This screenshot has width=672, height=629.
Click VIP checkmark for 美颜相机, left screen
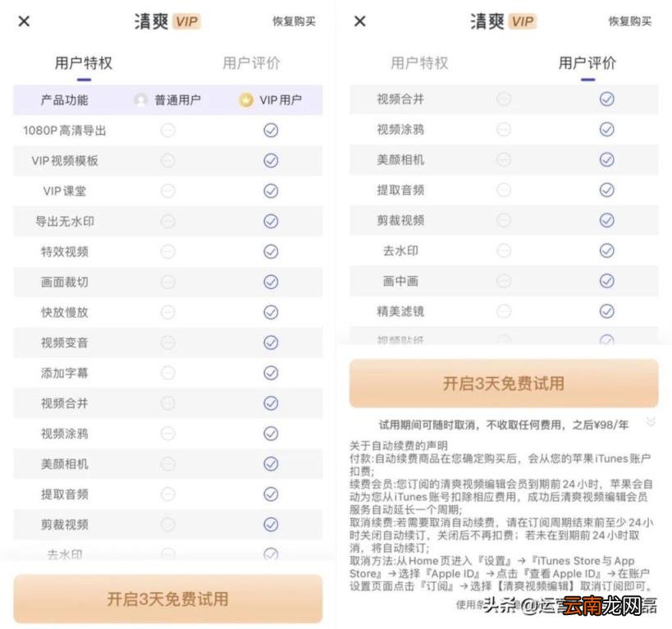(x=271, y=464)
